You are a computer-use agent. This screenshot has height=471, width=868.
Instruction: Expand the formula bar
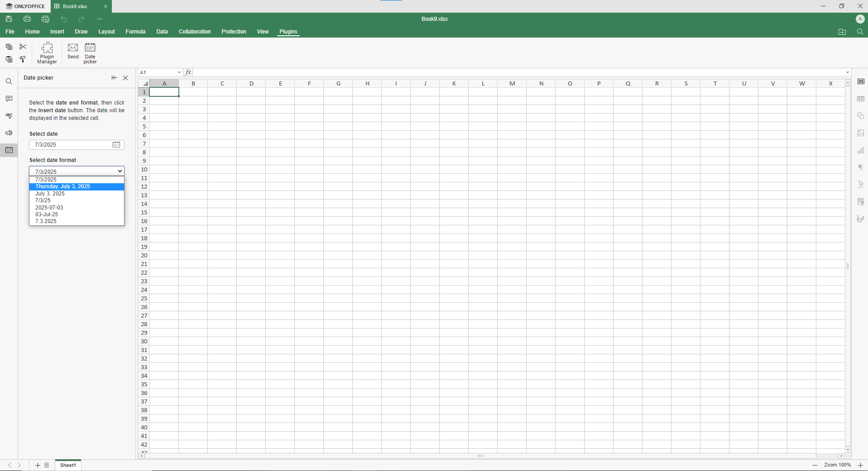click(847, 72)
